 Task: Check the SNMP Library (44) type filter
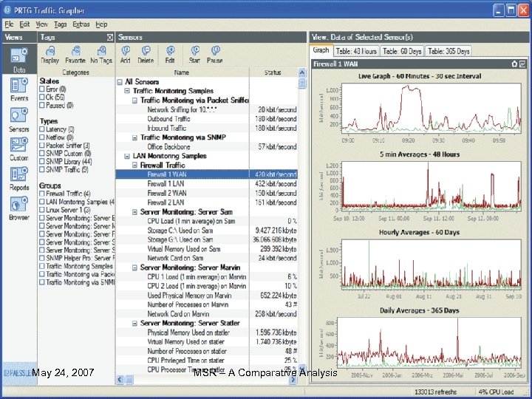[42, 162]
